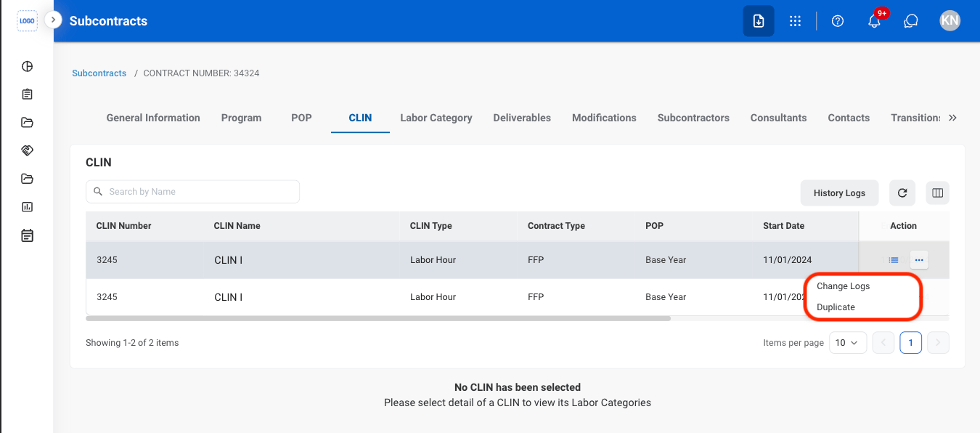Open the bar chart report icon in sidebar
Viewport: 980px width, 433px height.
pyautogui.click(x=28, y=207)
